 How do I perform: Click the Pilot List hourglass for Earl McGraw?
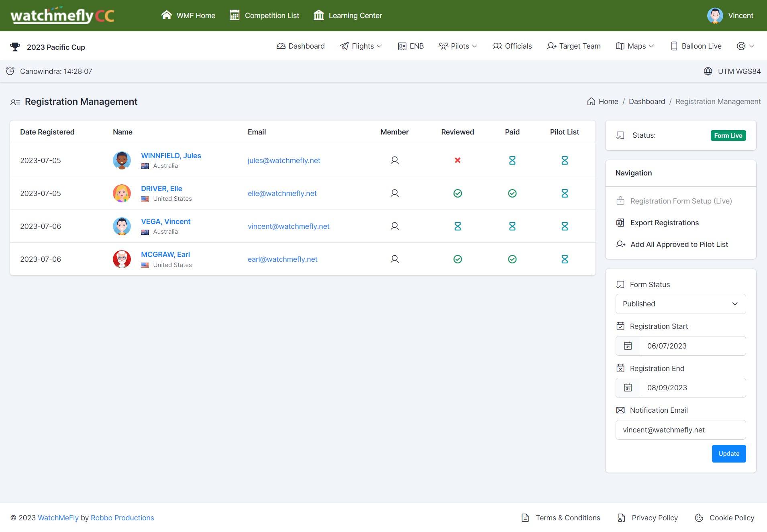[564, 259]
